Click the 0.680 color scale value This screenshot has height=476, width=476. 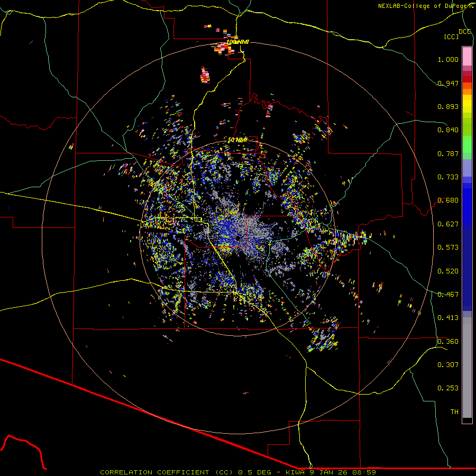point(448,200)
